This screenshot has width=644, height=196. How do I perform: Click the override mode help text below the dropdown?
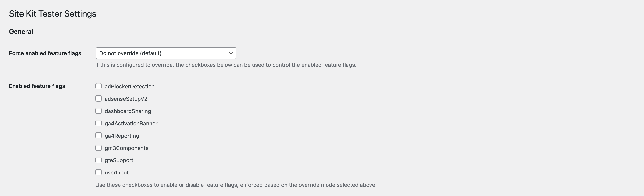(226, 65)
